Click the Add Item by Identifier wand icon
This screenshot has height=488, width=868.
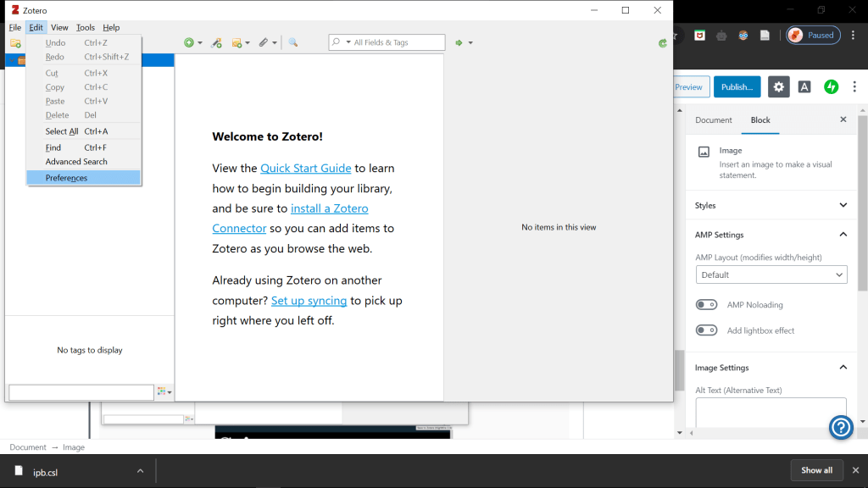pos(216,42)
